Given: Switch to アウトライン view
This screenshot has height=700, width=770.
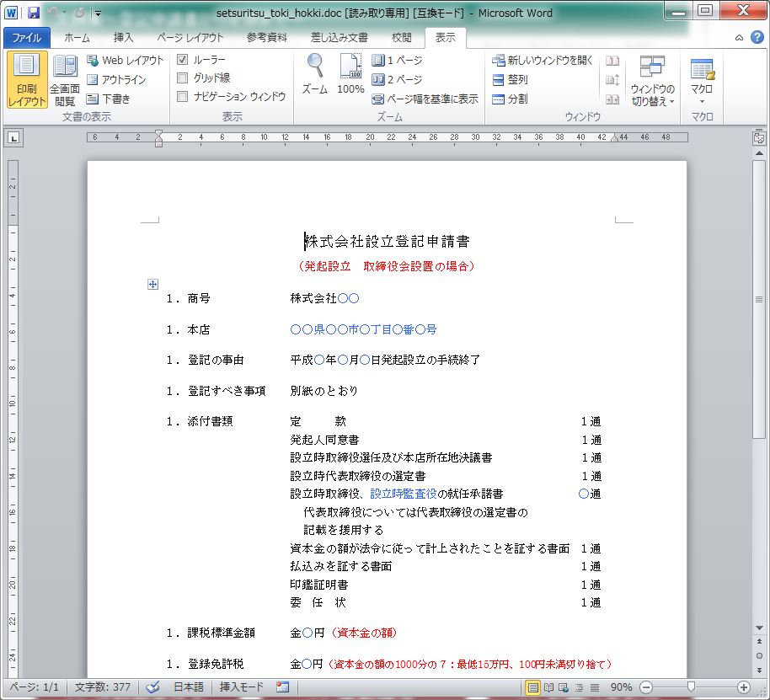Looking at the screenshot, I should point(117,79).
